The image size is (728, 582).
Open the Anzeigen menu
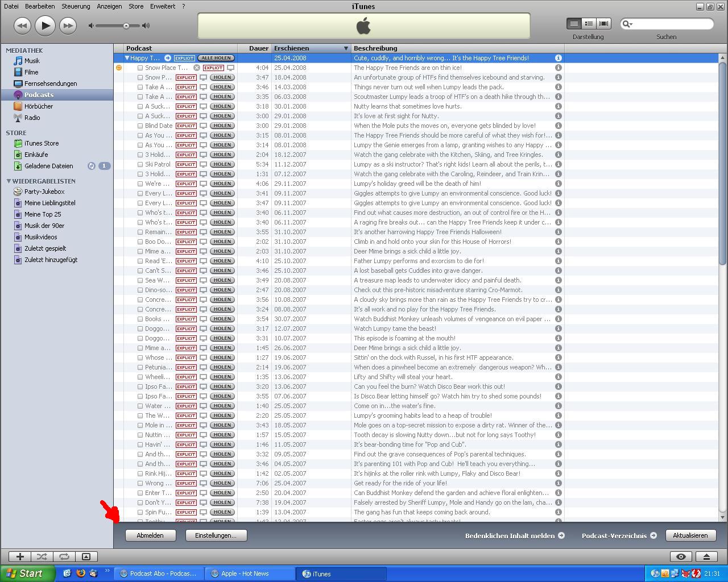tap(109, 6)
